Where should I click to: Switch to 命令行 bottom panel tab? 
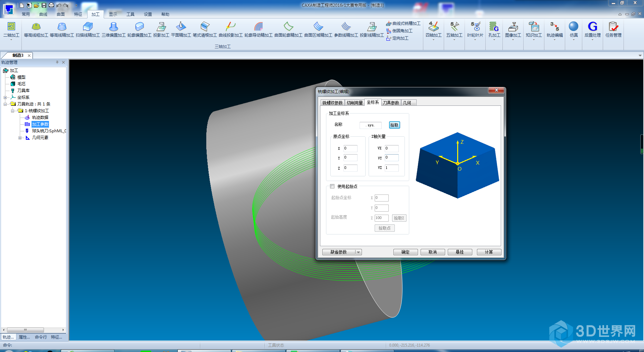(41, 337)
